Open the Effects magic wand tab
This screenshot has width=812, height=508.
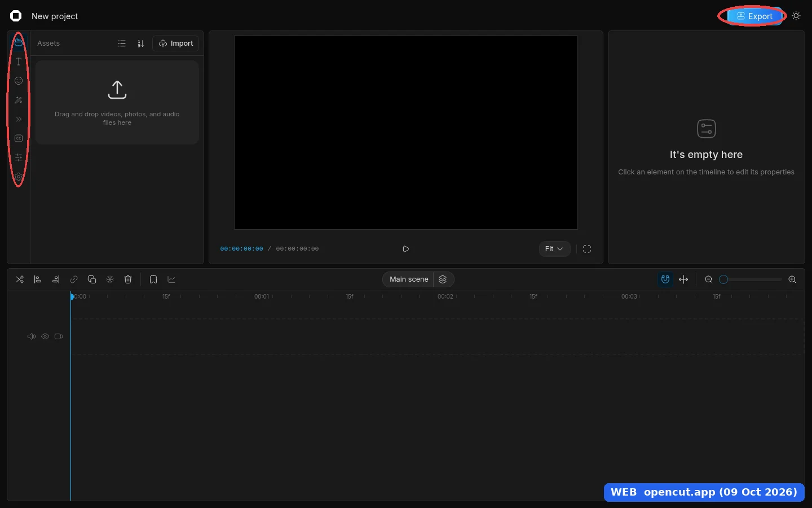click(x=19, y=100)
